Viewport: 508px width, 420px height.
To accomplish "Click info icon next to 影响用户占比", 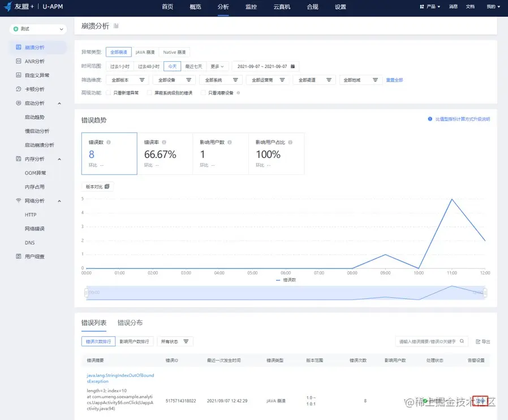I will click(x=290, y=142).
